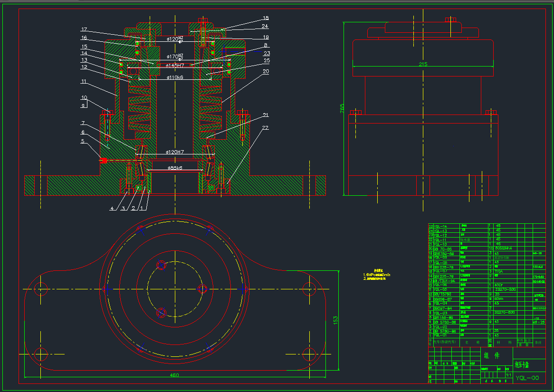Select balloon leader number 22 in the section view
Viewport: 554px width, 392px height.
(266, 128)
